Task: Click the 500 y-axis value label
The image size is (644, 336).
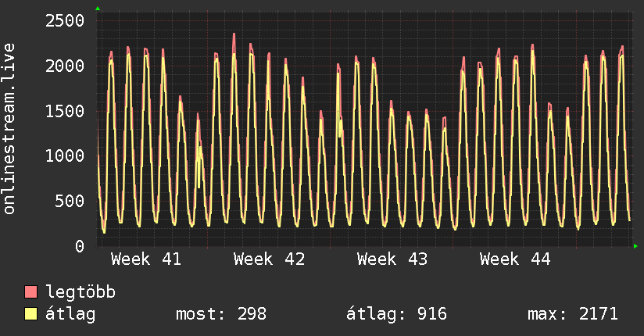Action: [x=70, y=201]
